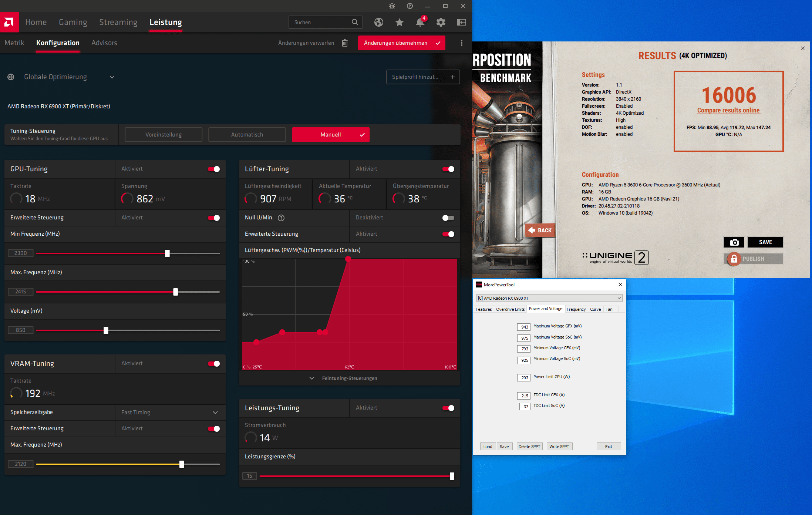Viewport: 812px width, 515px height.
Task: Click the Voltage (mV) slider handle
Action: (106, 330)
